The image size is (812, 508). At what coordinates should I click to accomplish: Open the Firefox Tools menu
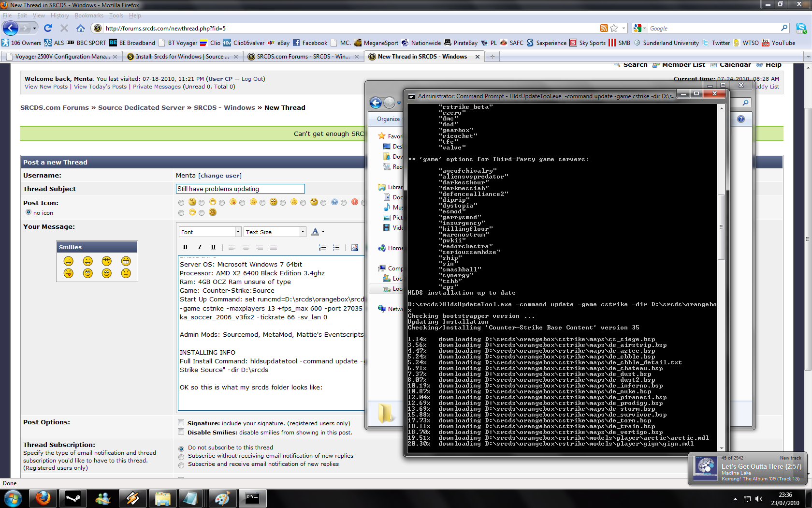[x=116, y=15]
